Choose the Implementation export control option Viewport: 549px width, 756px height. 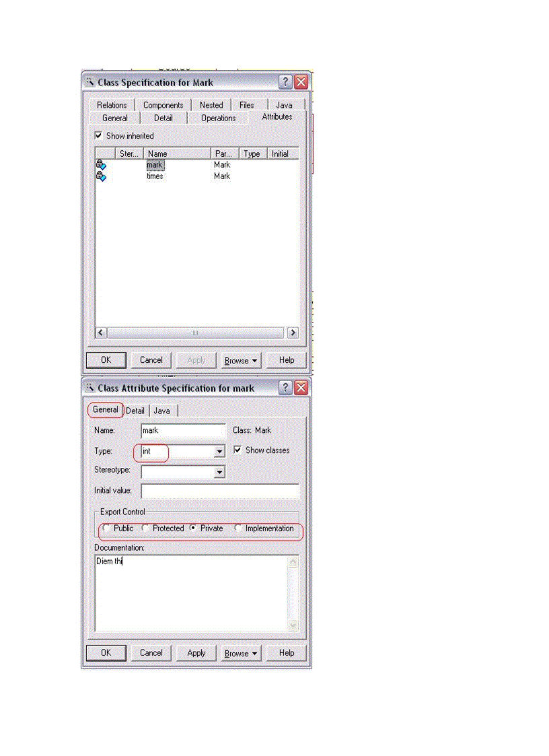pos(238,528)
